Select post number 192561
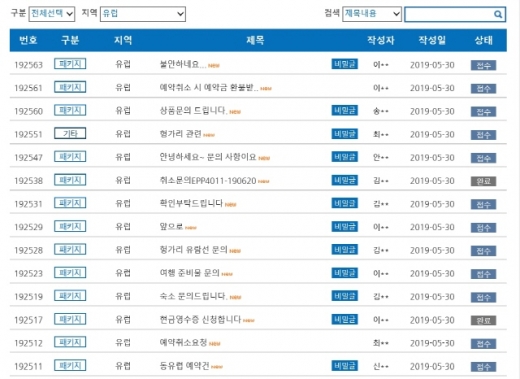 [29, 88]
